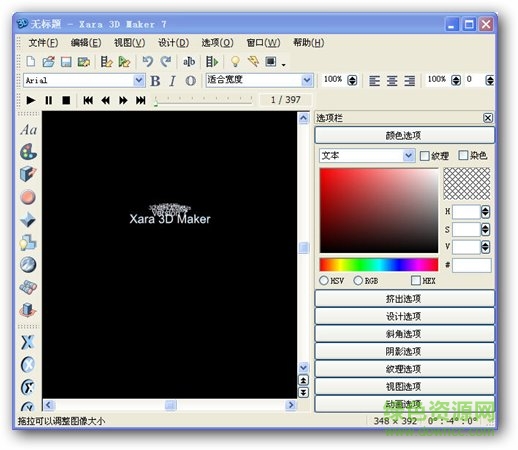Open the 文件(F) menu
The image size is (518, 450).
coord(43,43)
